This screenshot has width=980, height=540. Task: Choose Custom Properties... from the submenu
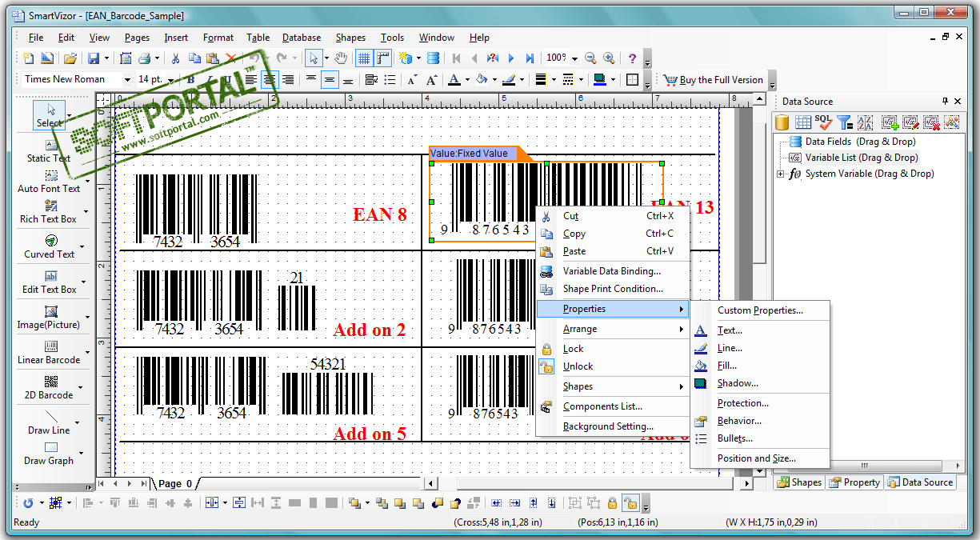pyautogui.click(x=760, y=310)
